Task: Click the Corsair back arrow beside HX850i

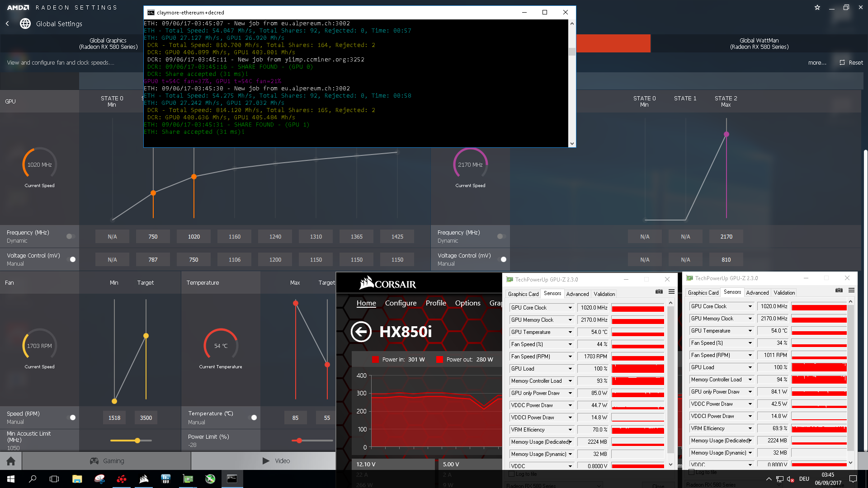Action: click(361, 332)
